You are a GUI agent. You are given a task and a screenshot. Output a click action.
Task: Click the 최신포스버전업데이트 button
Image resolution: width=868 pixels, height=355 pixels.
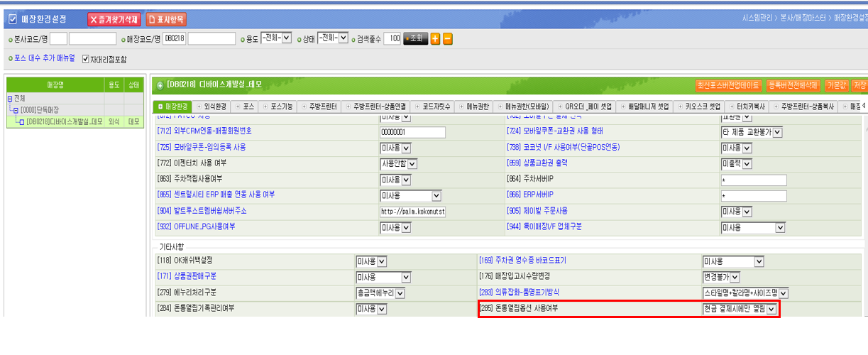729,85
